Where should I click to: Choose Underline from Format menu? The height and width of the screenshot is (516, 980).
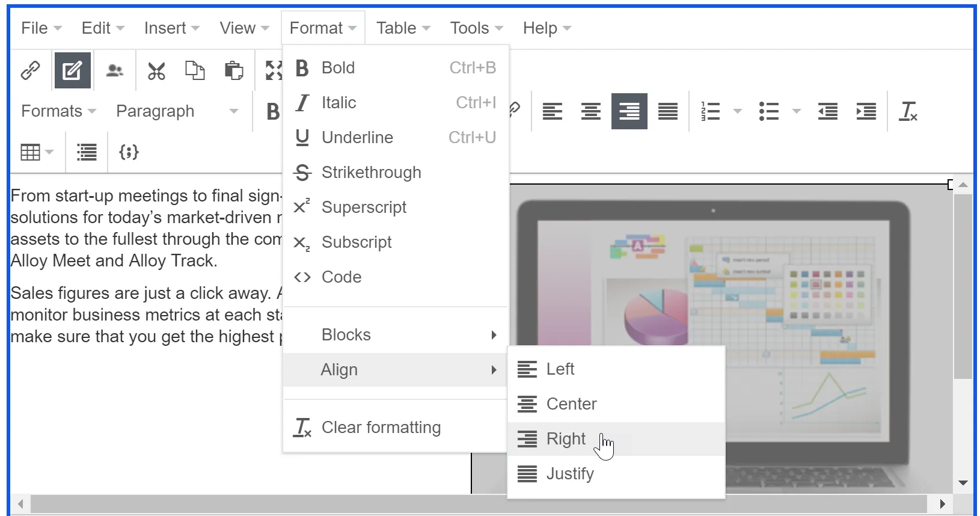[x=396, y=138]
